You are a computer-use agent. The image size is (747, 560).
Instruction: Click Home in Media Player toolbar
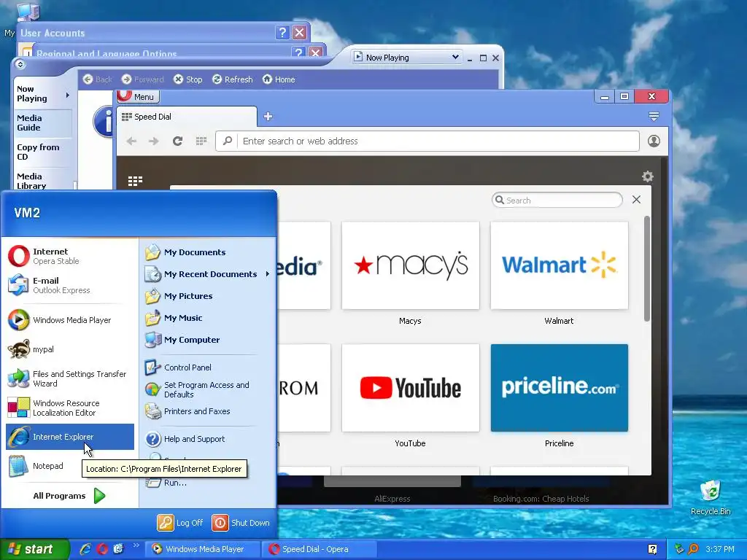(x=279, y=79)
